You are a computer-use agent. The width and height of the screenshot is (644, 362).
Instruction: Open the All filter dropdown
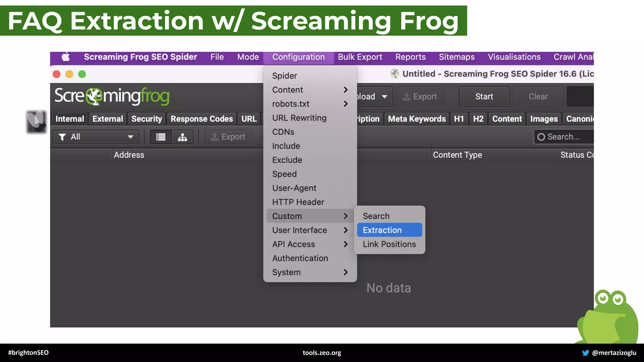click(x=96, y=137)
